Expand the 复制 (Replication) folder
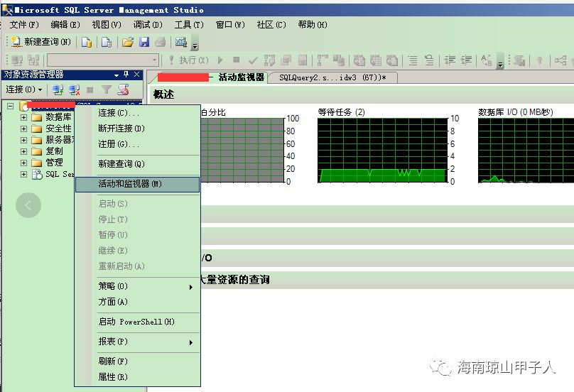Image resolution: width=574 pixels, height=392 pixels. pos(23,151)
